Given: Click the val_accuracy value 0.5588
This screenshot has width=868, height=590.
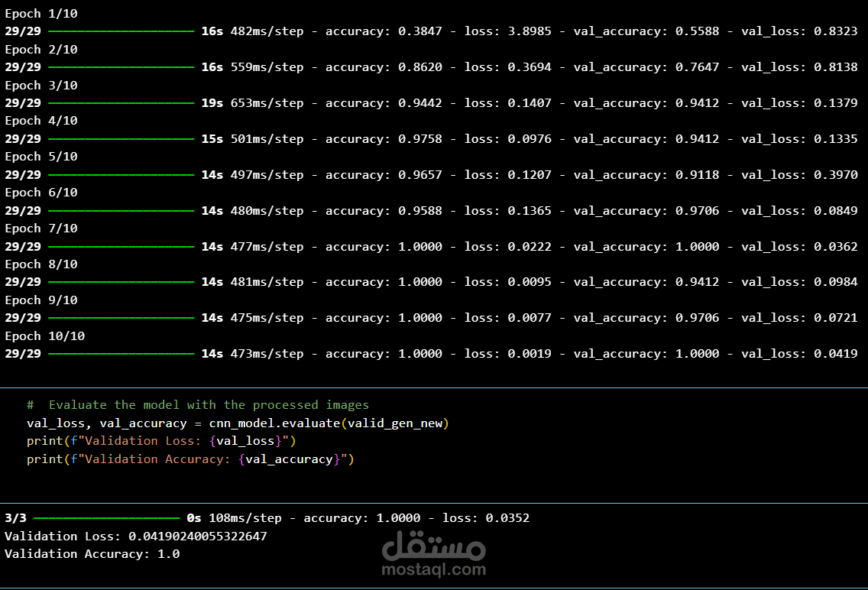Looking at the screenshot, I should point(698,31).
